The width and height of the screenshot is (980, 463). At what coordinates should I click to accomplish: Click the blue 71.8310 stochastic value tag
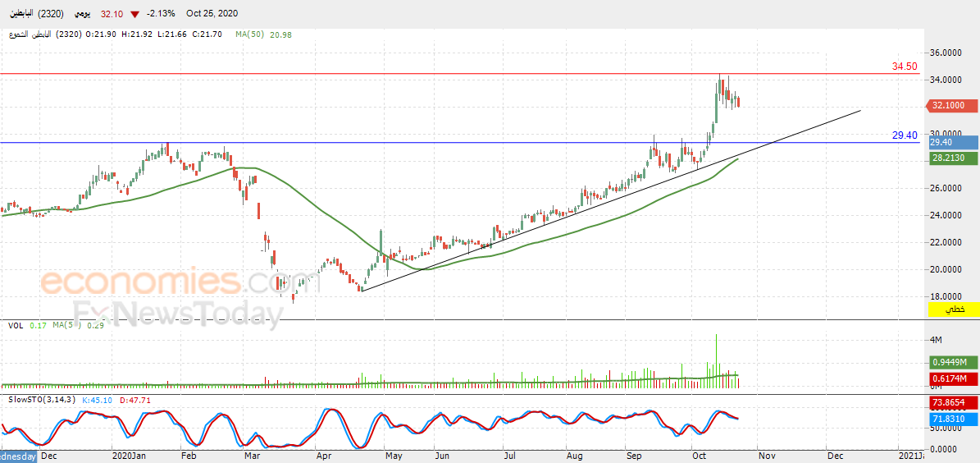click(x=953, y=419)
